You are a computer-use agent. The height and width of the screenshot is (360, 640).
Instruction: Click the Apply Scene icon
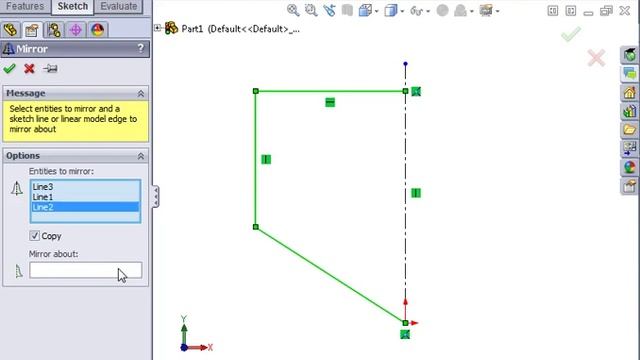pos(460,11)
